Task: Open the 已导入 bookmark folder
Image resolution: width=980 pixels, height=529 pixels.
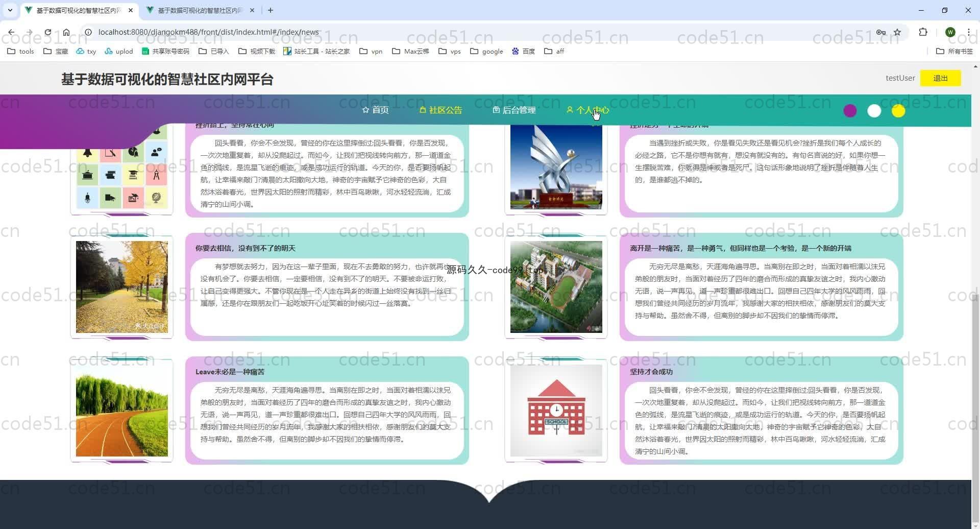Action: 214,51
